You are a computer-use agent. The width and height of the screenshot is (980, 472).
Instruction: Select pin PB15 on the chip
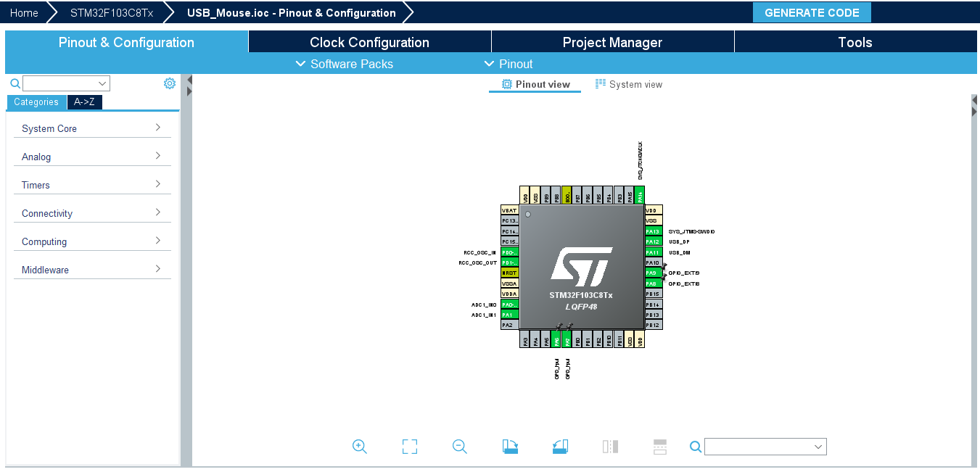(653, 294)
